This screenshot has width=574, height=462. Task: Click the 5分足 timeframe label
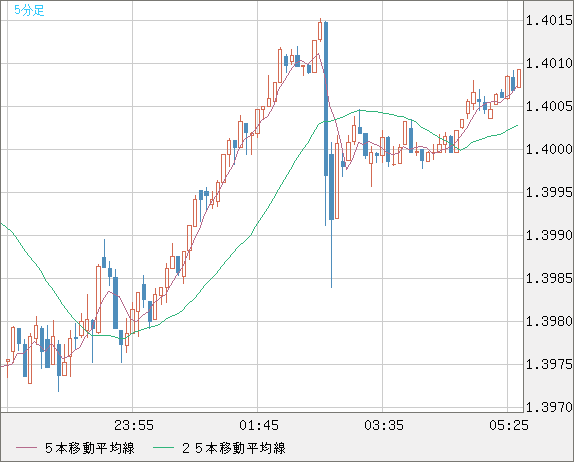pyautogui.click(x=29, y=10)
